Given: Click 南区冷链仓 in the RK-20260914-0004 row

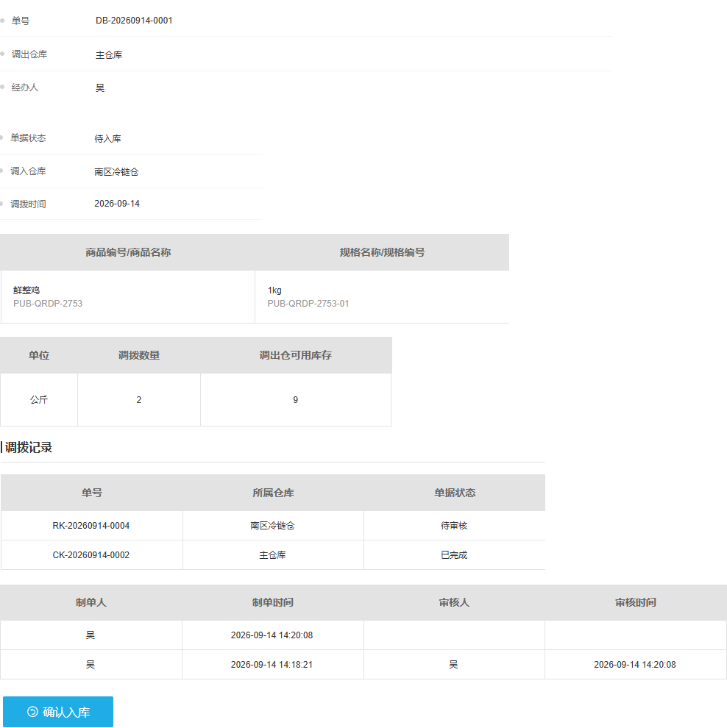Looking at the screenshot, I should point(273,526).
